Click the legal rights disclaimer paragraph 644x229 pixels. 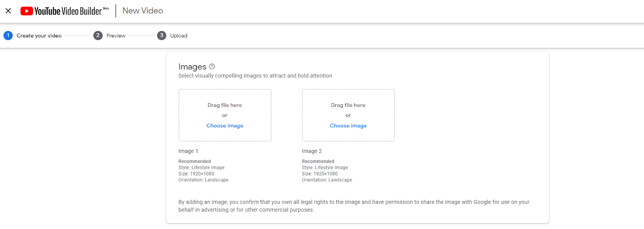pyautogui.click(x=354, y=206)
